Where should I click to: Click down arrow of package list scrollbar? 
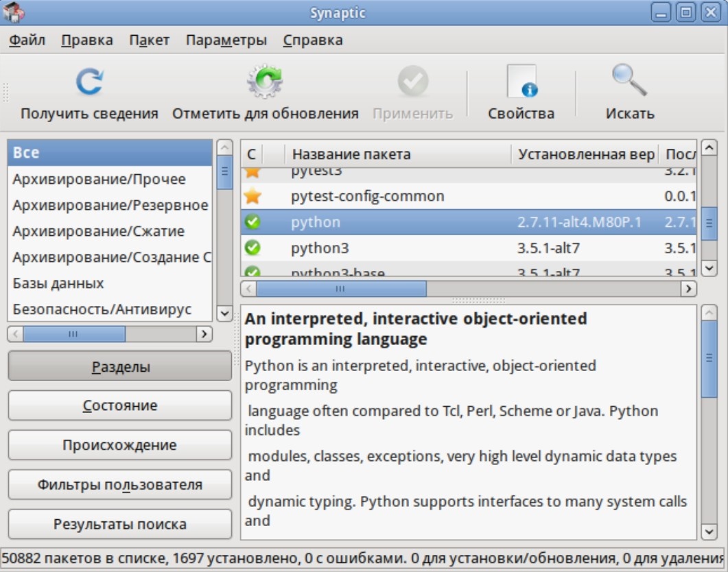709,267
